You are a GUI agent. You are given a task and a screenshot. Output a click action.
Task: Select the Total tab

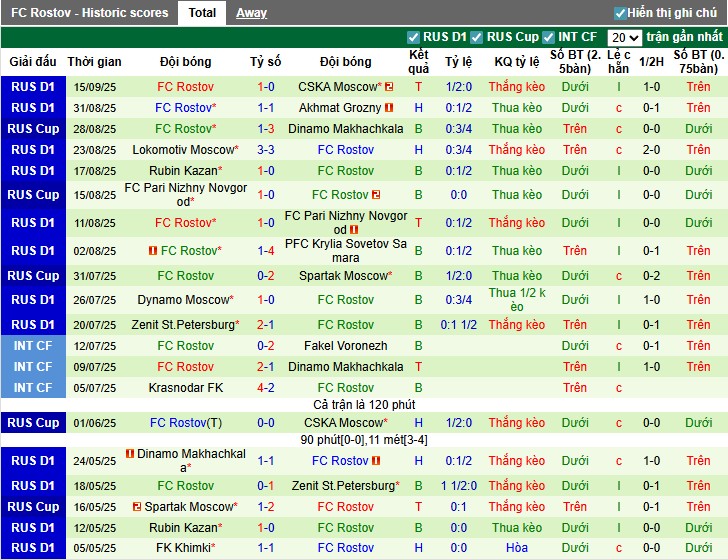202,13
